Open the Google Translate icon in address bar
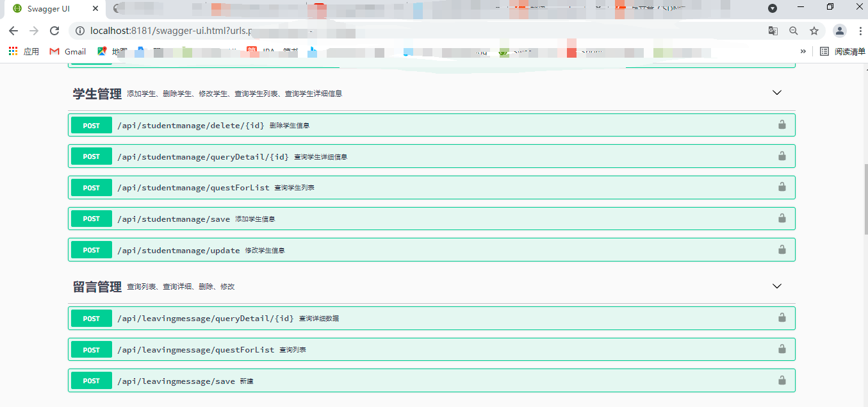868x407 pixels. click(x=773, y=30)
